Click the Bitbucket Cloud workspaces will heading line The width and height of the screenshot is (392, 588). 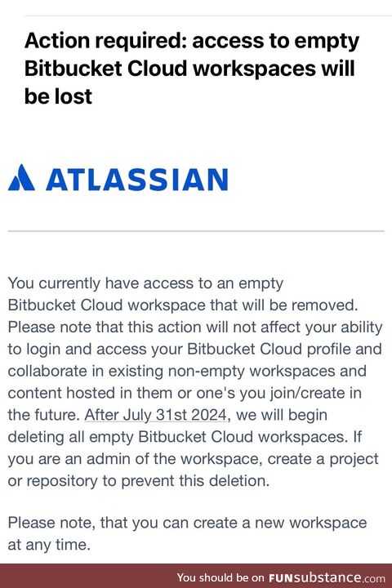(189, 69)
